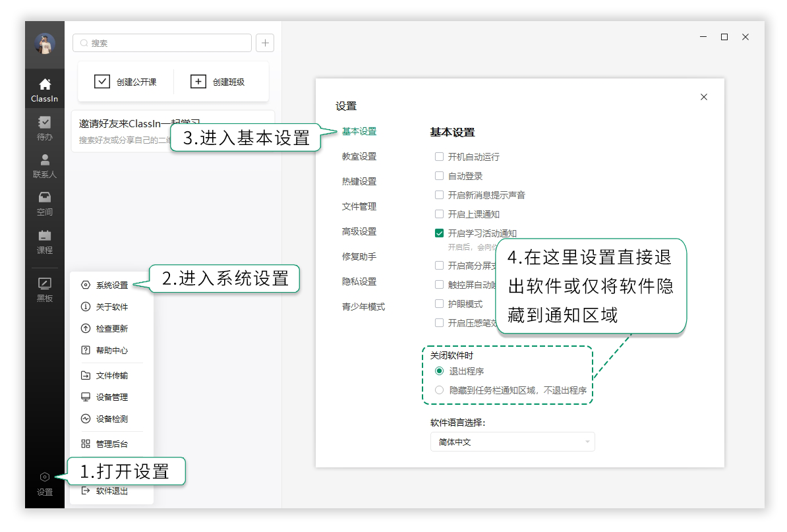Enable the 开机自动运行 checkbox

pyautogui.click(x=439, y=157)
